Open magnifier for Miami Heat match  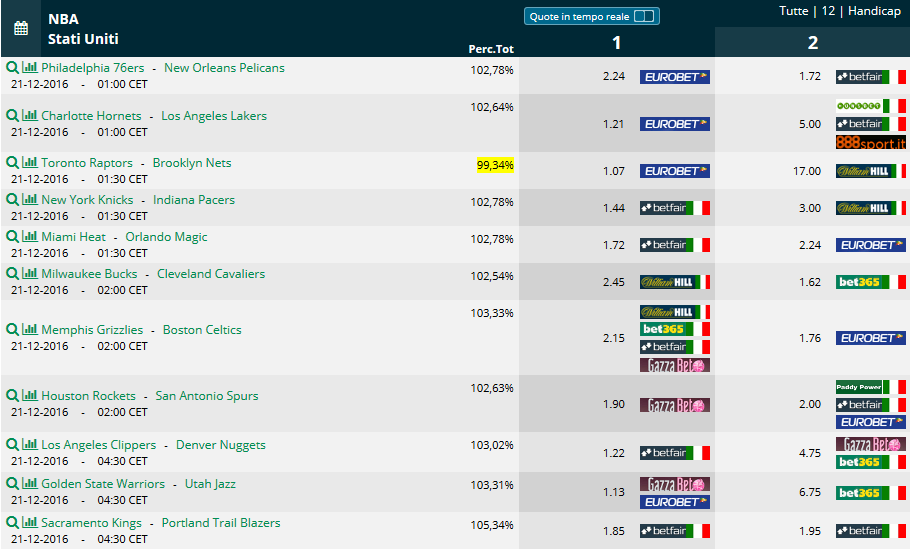coord(12,237)
